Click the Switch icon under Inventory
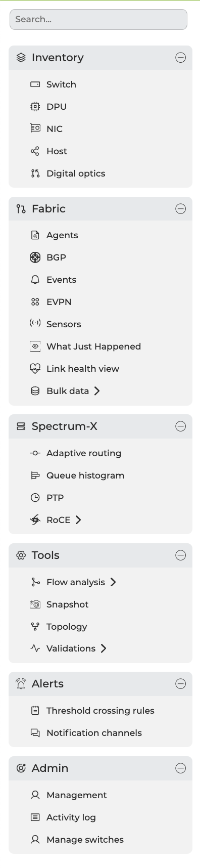 point(35,84)
